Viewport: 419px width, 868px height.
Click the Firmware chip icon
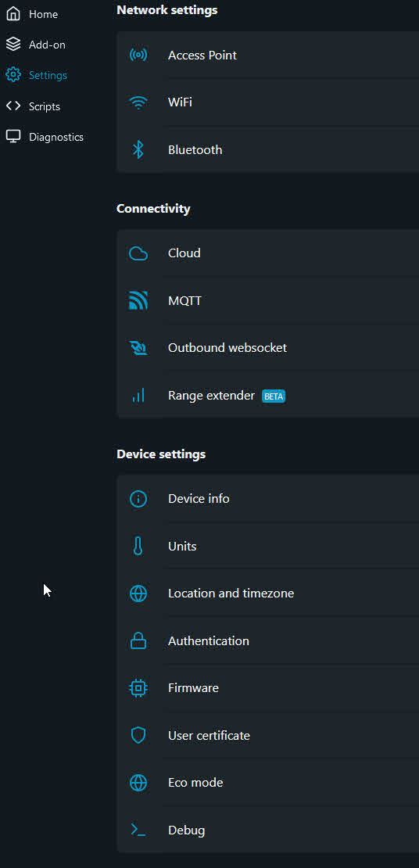click(x=138, y=688)
